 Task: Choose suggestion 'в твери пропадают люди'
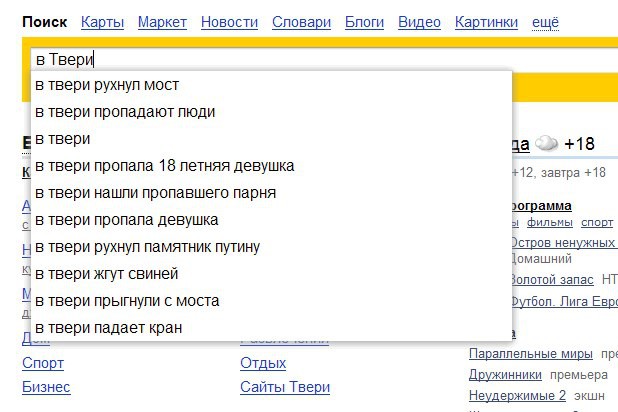pyautogui.click(x=125, y=112)
